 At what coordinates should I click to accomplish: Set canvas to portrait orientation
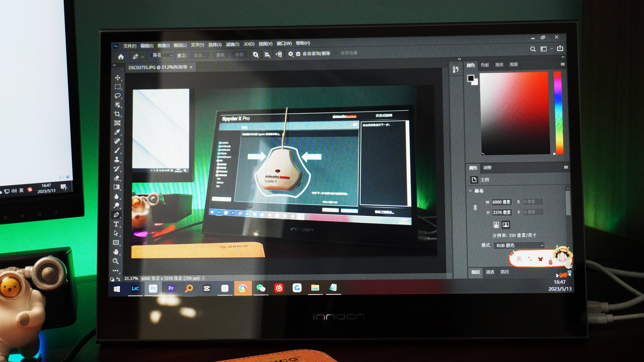point(496,225)
